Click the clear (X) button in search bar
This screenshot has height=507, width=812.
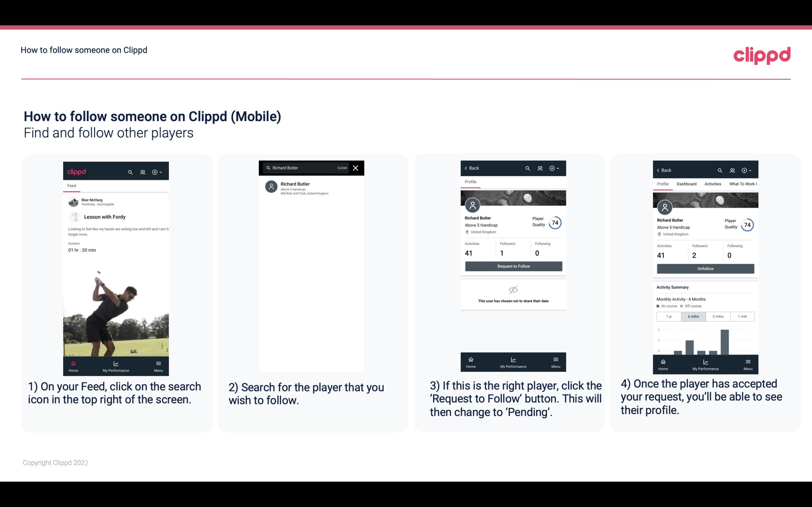(356, 168)
